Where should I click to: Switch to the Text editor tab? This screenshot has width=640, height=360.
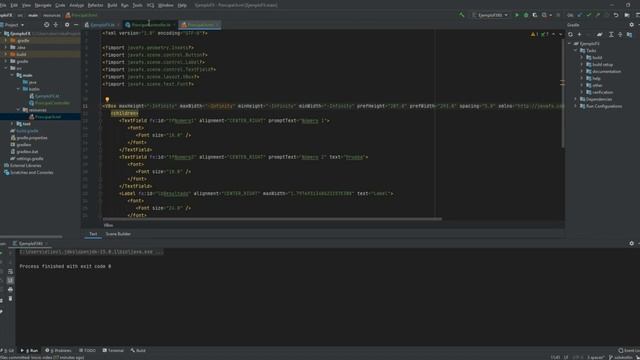point(93,234)
